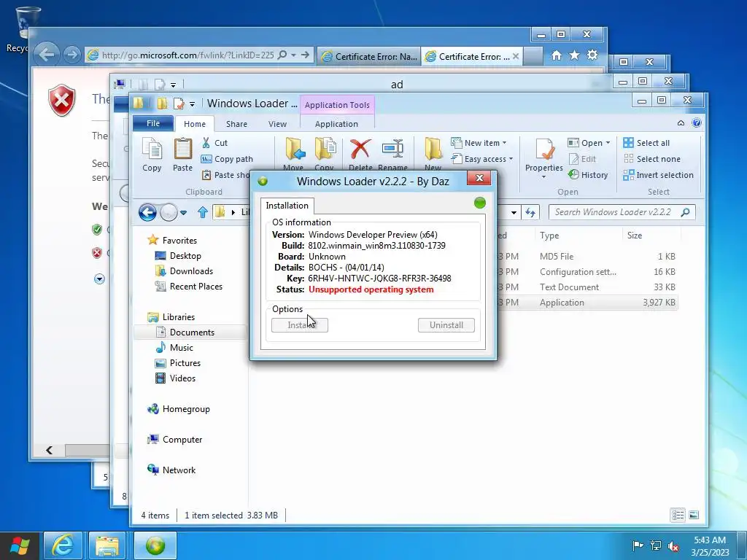Open Computer in navigation pane
747x560 pixels.
click(x=182, y=440)
